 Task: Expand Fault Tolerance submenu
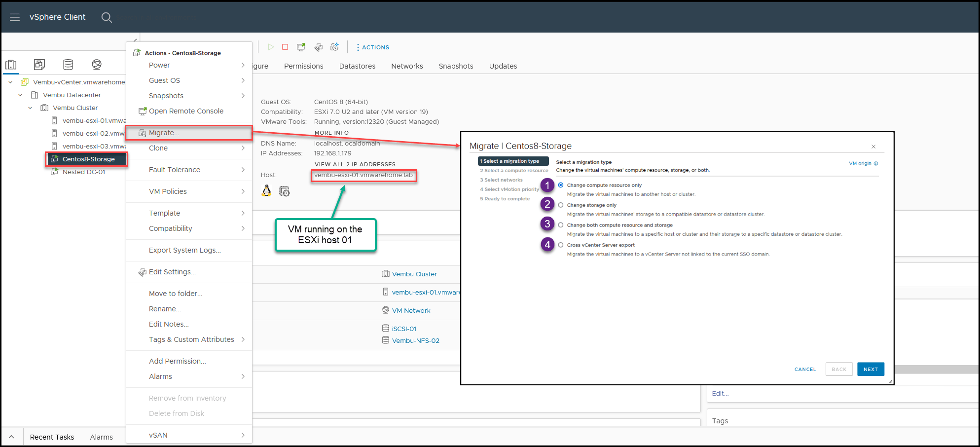point(243,170)
